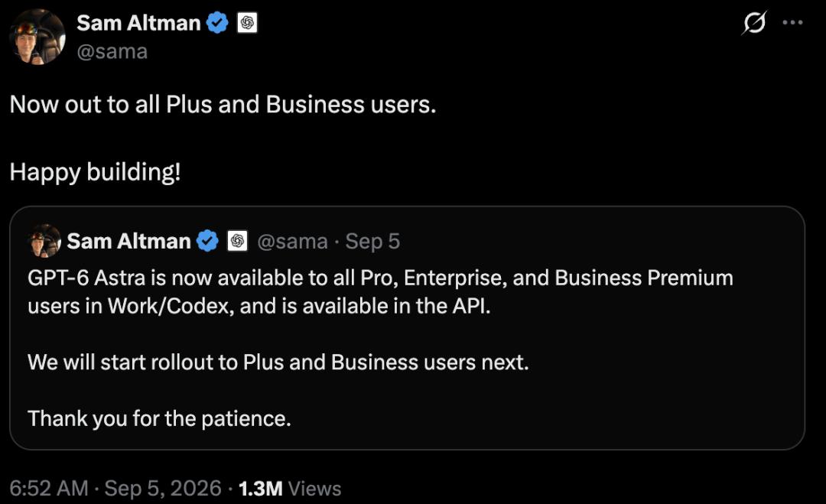The width and height of the screenshot is (826, 504).
Task: Click the Sep 5 date of the quoted tweet
Action: (372, 242)
